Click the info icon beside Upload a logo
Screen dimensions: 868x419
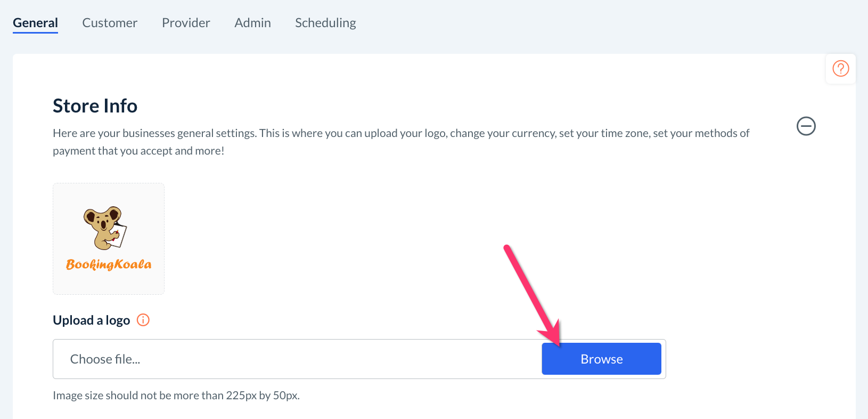pos(143,320)
